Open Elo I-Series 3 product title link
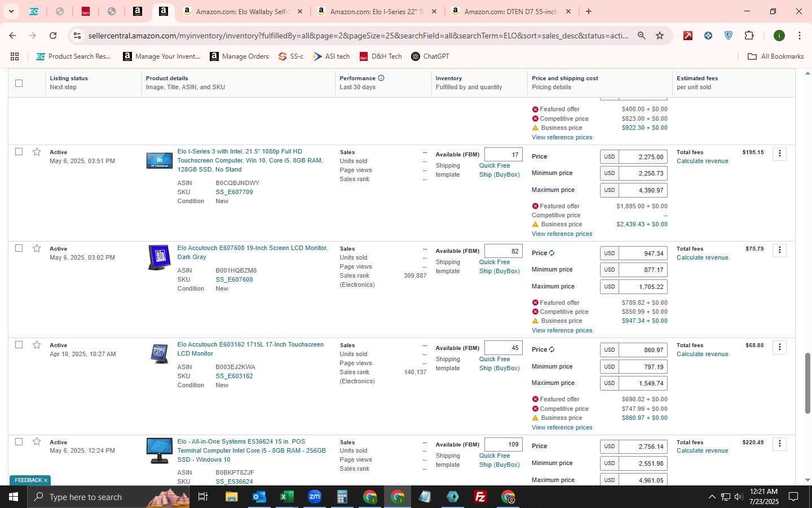Screen dimensions: 812x508 coord(250,160)
